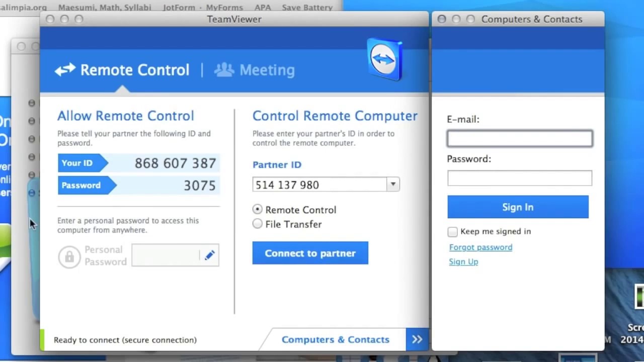This screenshot has height=362, width=644.
Task: Open the Forgot password link
Action: [480, 247]
